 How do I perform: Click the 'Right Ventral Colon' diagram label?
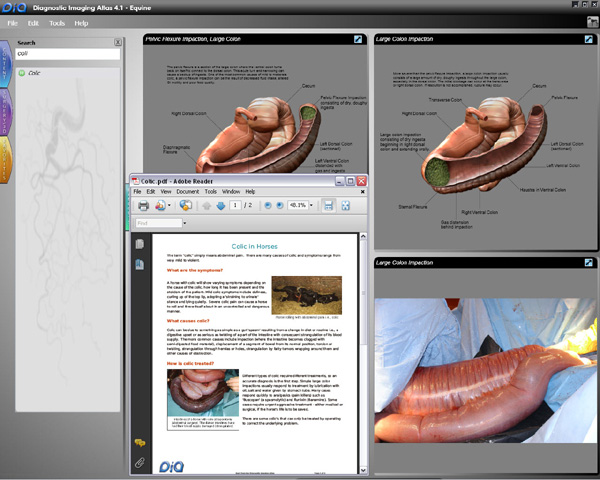pos(479,212)
